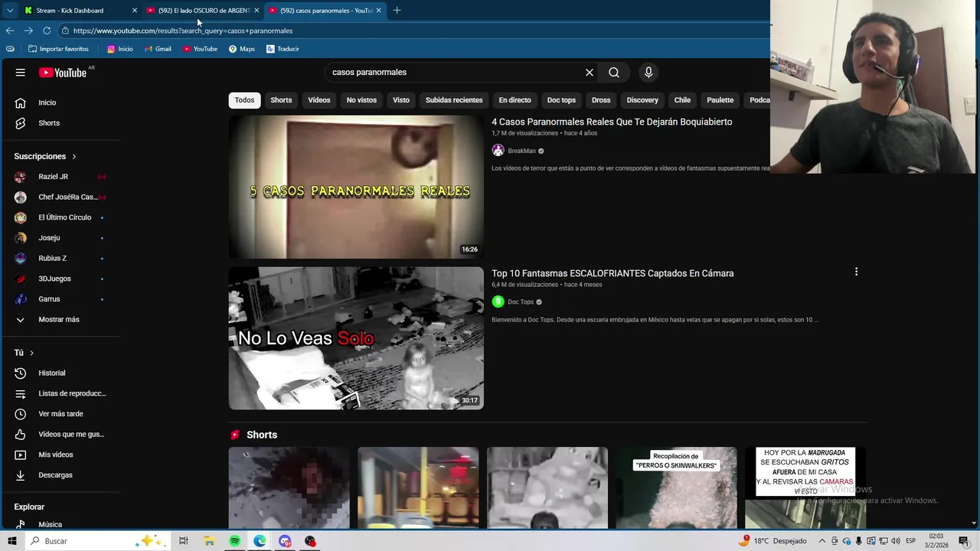Show hidden system tray icons
The width and height of the screenshot is (980, 551).
822,541
